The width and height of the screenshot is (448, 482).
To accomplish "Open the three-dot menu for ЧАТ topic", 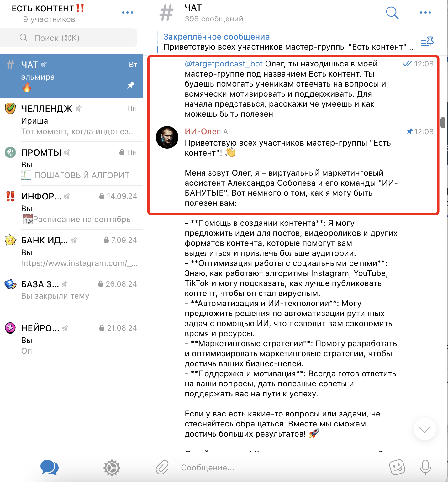I will point(425,13).
